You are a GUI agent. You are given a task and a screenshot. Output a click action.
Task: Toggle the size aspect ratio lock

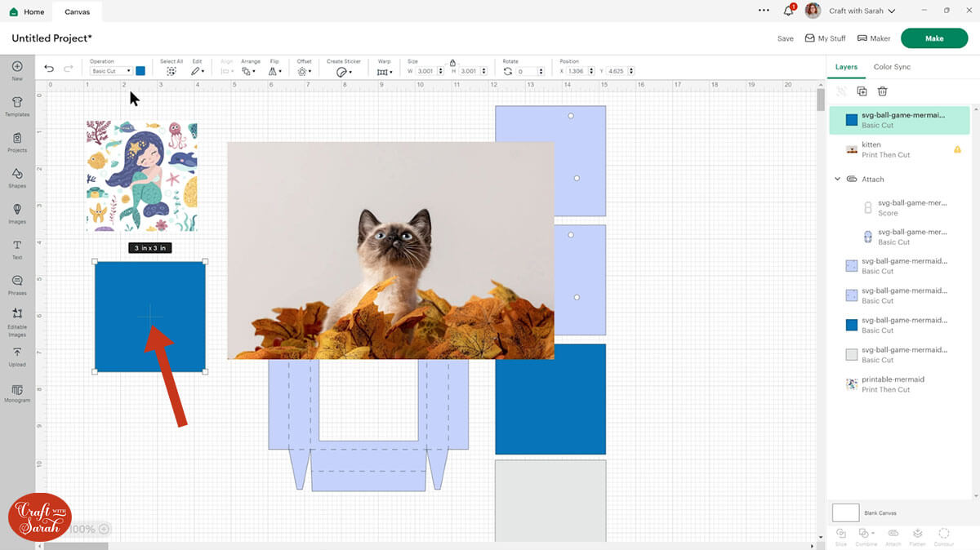[x=452, y=62]
